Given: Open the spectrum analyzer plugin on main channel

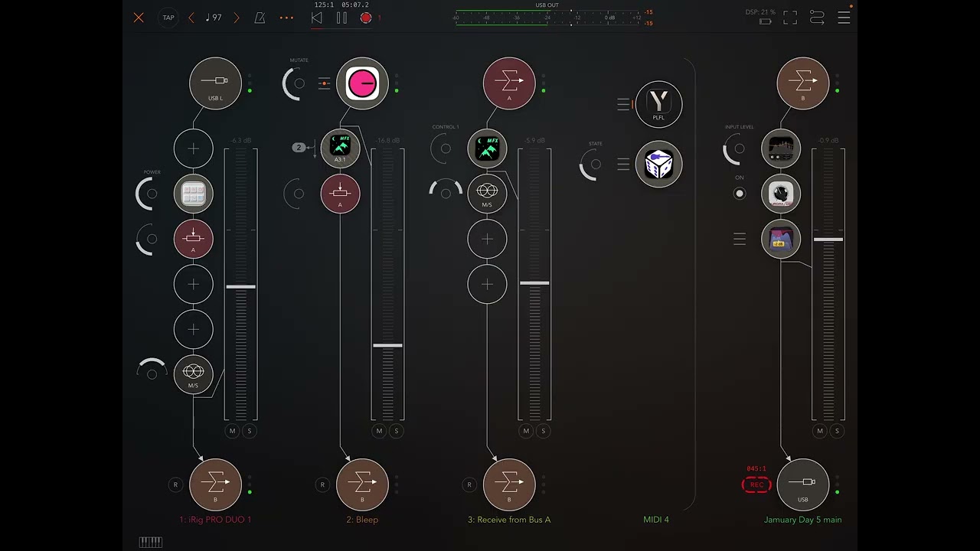Looking at the screenshot, I should tap(782, 148).
